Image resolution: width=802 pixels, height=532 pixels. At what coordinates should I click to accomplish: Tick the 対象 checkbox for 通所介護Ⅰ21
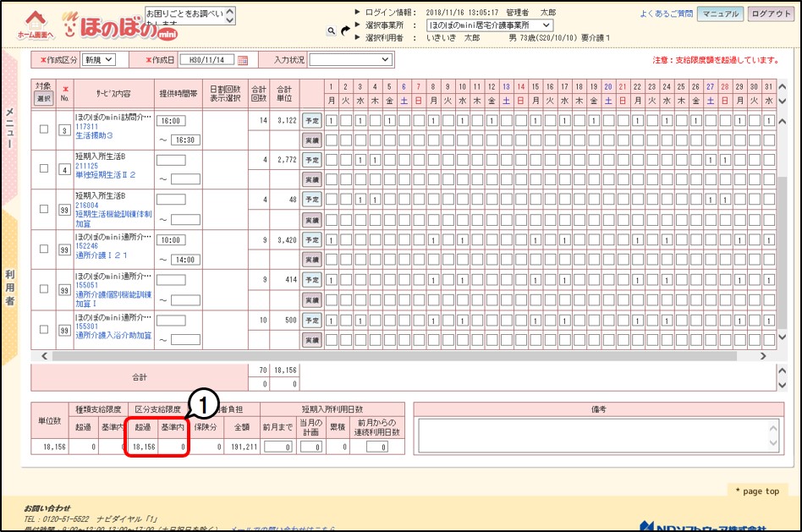tap(44, 249)
